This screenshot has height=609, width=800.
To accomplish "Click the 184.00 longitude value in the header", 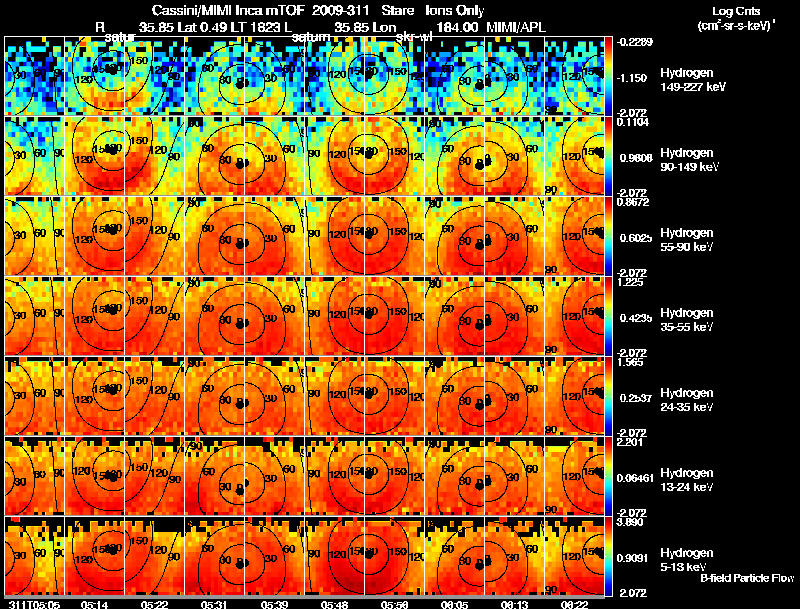I will click(457, 28).
